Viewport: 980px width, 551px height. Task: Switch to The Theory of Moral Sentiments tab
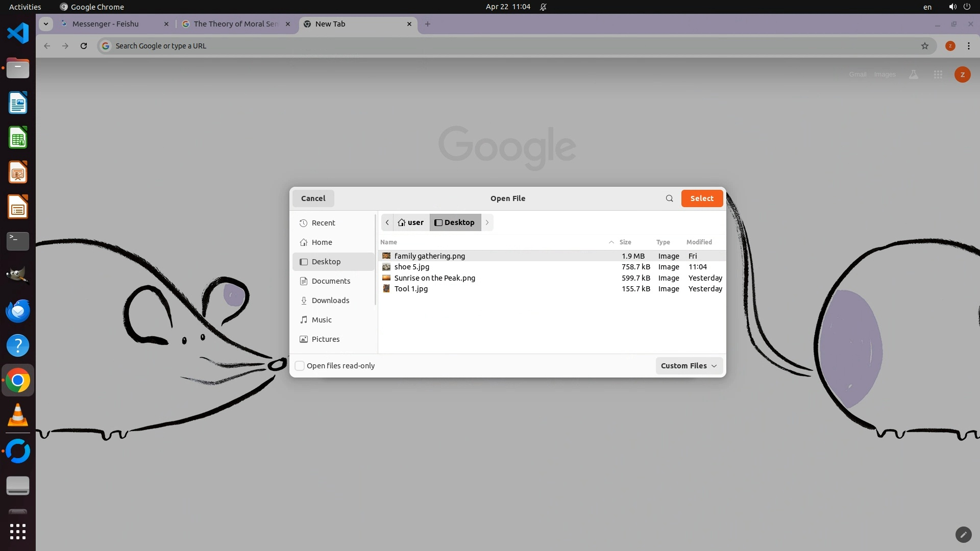click(x=236, y=24)
